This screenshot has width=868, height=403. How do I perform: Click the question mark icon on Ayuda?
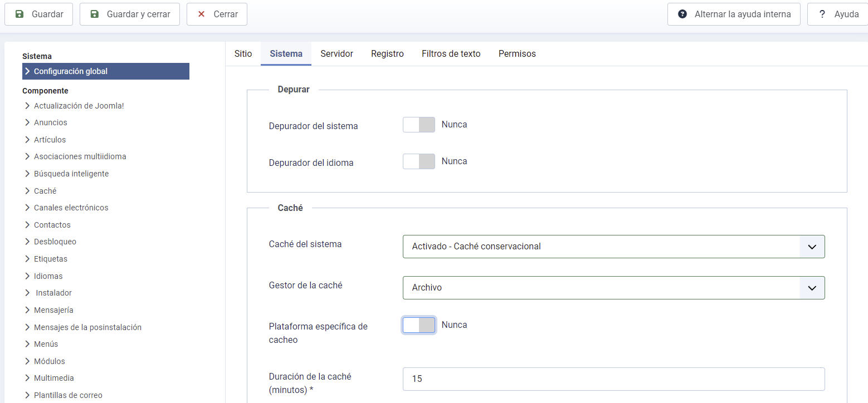coord(822,14)
